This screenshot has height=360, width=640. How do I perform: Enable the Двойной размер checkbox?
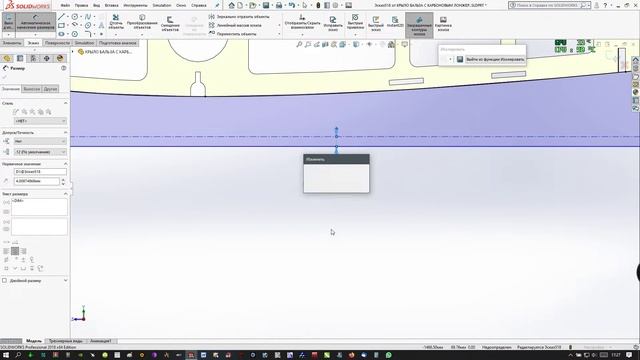pyautogui.click(x=4, y=280)
